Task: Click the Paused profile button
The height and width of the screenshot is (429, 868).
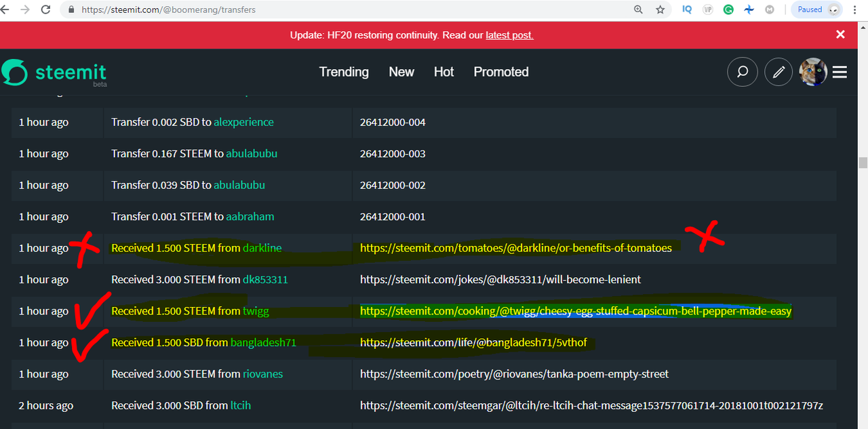Action: click(x=816, y=9)
